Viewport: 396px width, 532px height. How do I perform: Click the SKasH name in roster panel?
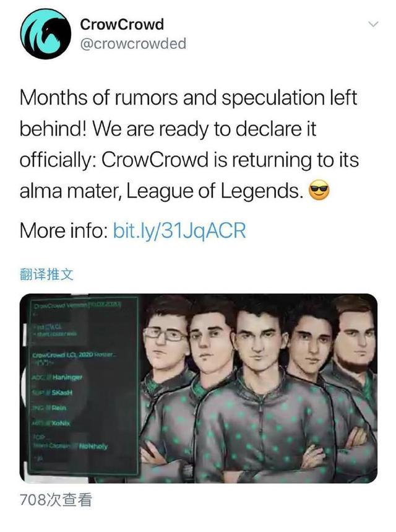pos(62,393)
